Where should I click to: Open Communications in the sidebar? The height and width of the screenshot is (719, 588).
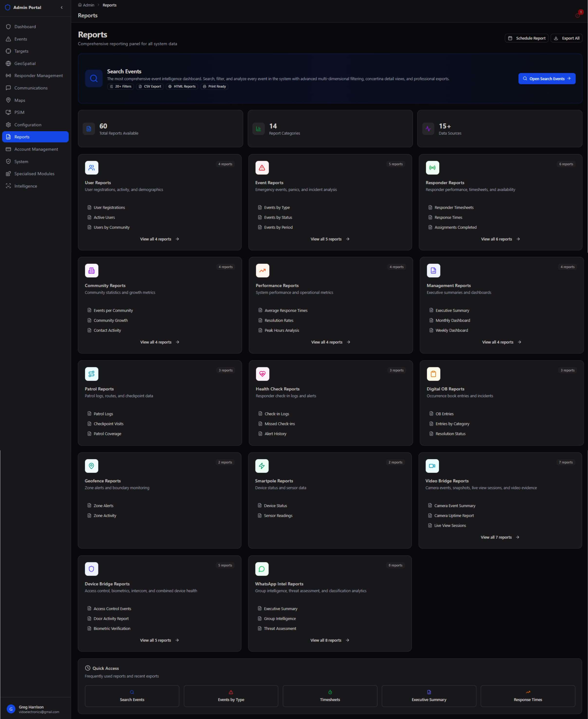pos(35,88)
